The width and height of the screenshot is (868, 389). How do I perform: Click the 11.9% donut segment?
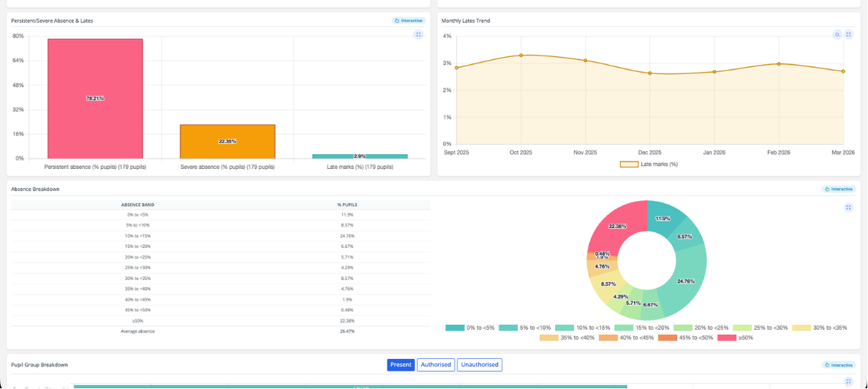664,219
